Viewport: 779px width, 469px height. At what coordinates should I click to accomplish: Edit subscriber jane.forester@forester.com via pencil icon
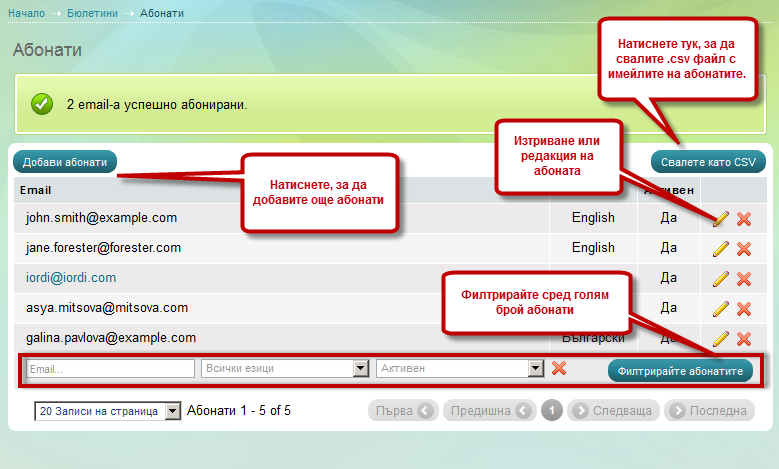(x=720, y=249)
